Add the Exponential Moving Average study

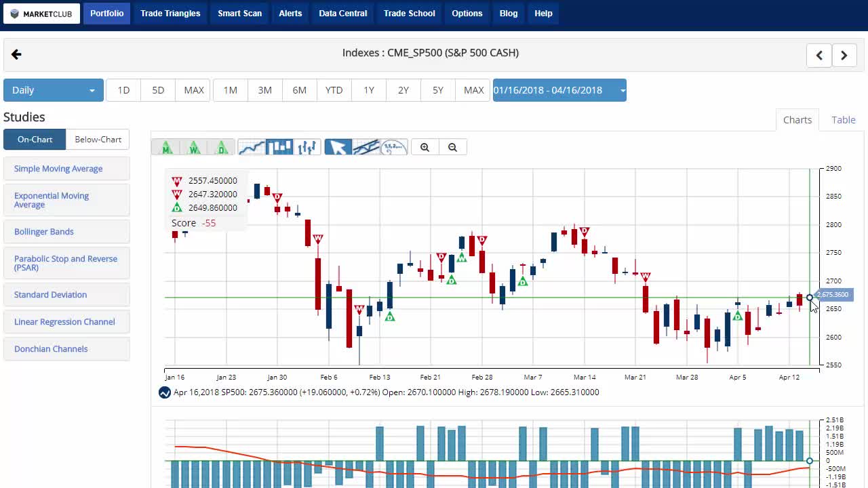coord(66,200)
